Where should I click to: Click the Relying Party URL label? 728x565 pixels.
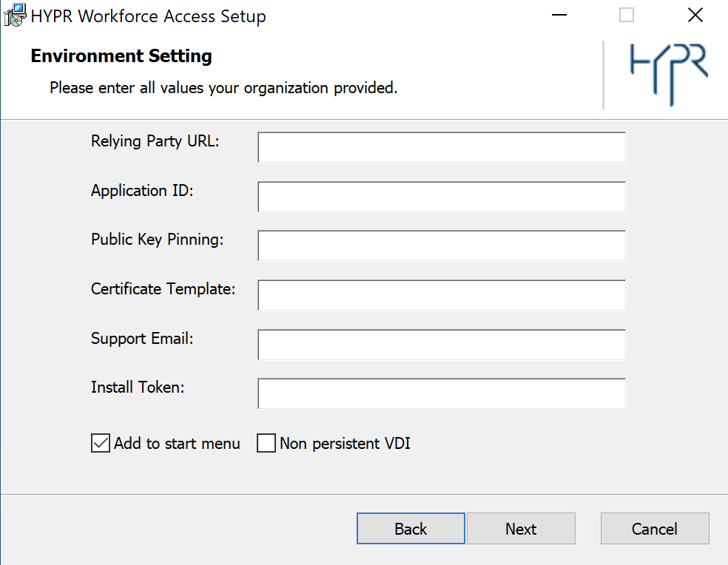(155, 141)
